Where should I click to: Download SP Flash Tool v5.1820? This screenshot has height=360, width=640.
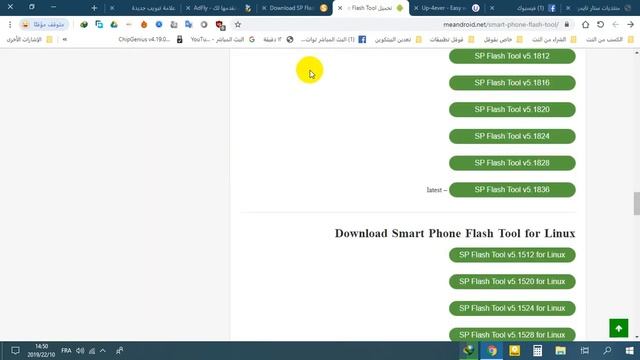pyautogui.click(x=512, y=109)
